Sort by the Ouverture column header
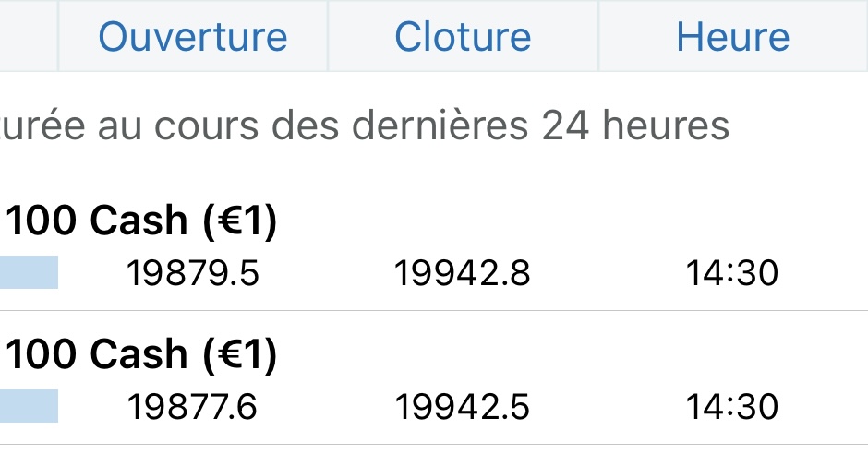This screenshot has width=868, height=466. coord(193,37)
